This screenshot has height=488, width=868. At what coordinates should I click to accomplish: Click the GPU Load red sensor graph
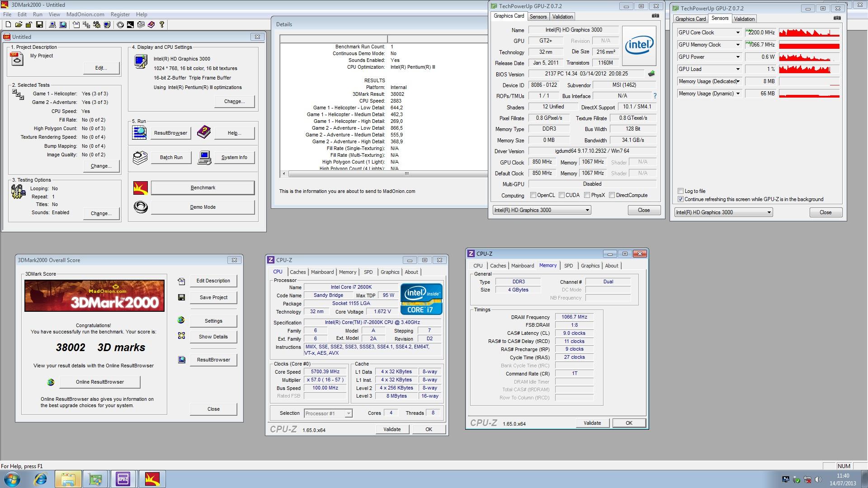tap(809, 69)
